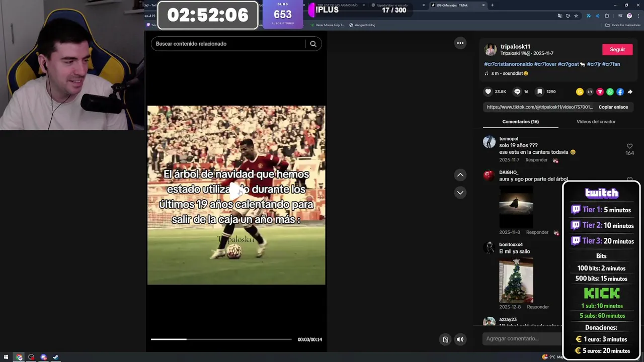Reply to bonitoxxx4's comment

(x=537, y=307)
